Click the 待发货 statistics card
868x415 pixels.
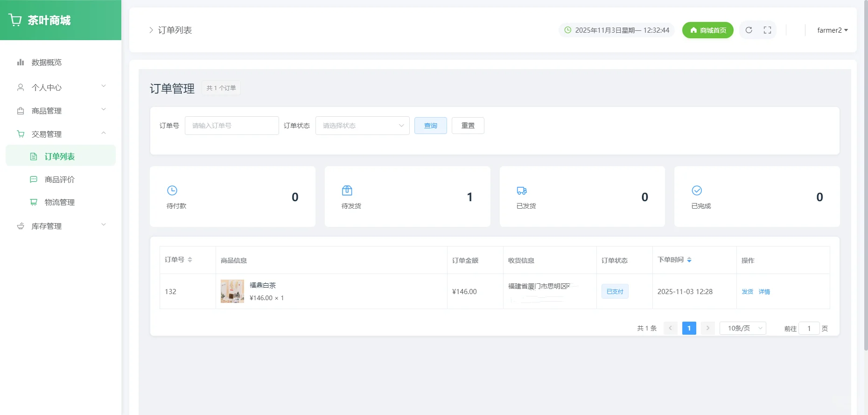pyautogui.click(x=407, y=197)
